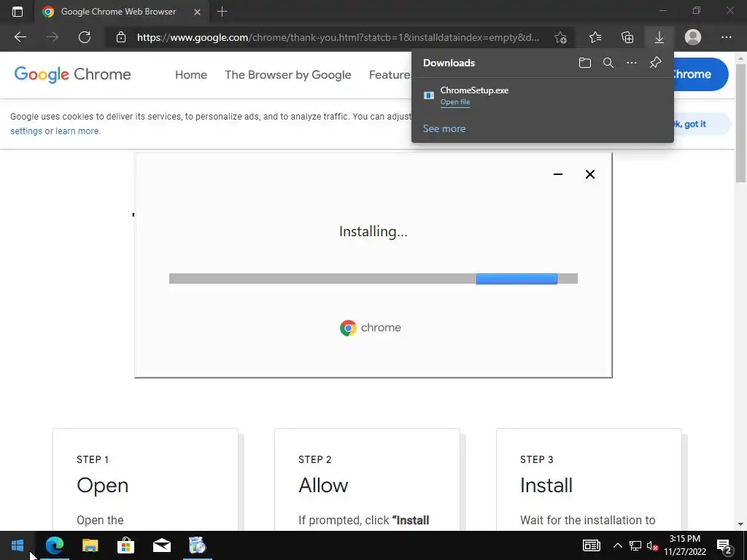
Task: Click the blue Chrome download button
Action: [700, 74]
